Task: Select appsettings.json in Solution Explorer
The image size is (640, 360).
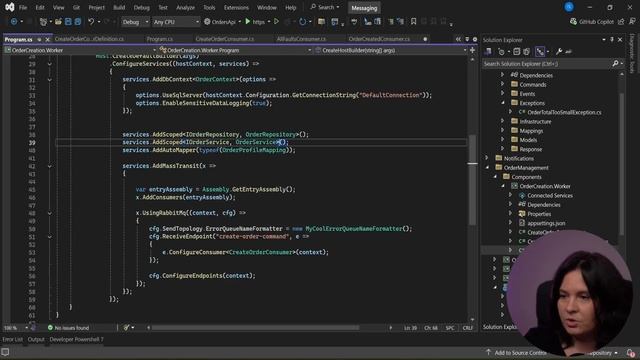Action: (546, 223)
